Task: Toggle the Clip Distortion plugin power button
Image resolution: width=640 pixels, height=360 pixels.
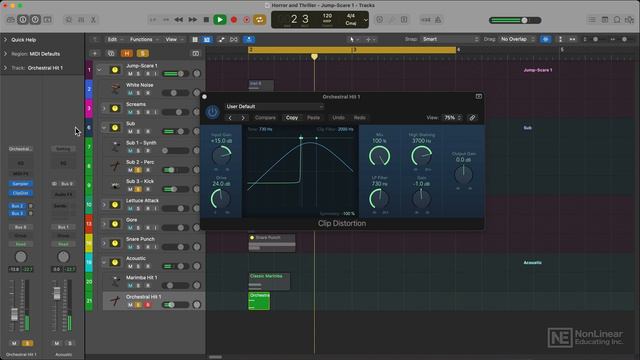Action: click(212, 112)
